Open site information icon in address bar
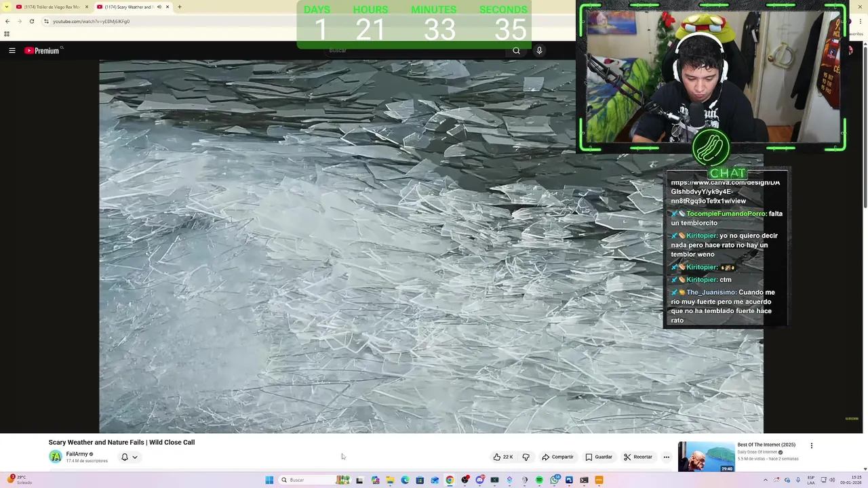The height and width of the screenshot is (488, 868). click(46, 21)
